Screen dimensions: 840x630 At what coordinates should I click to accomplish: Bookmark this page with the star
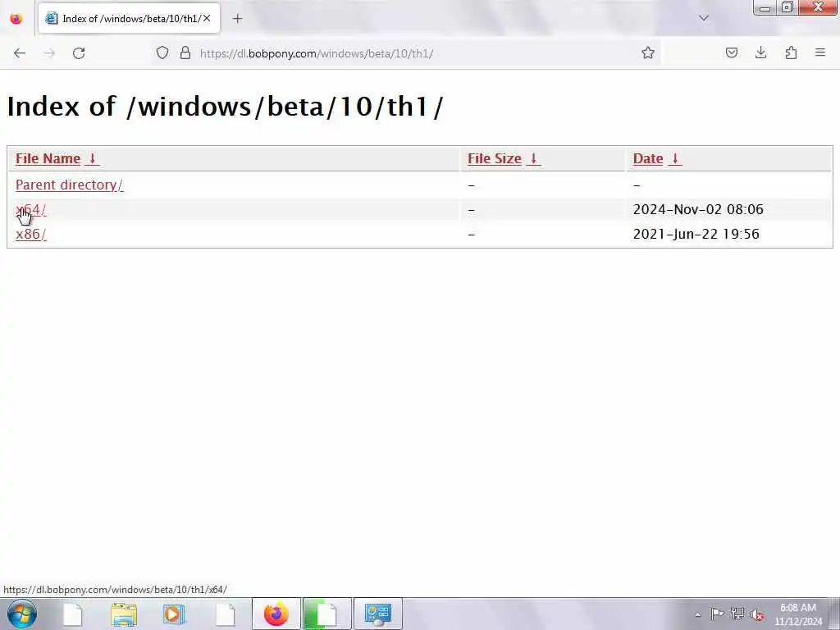(648, 53)
